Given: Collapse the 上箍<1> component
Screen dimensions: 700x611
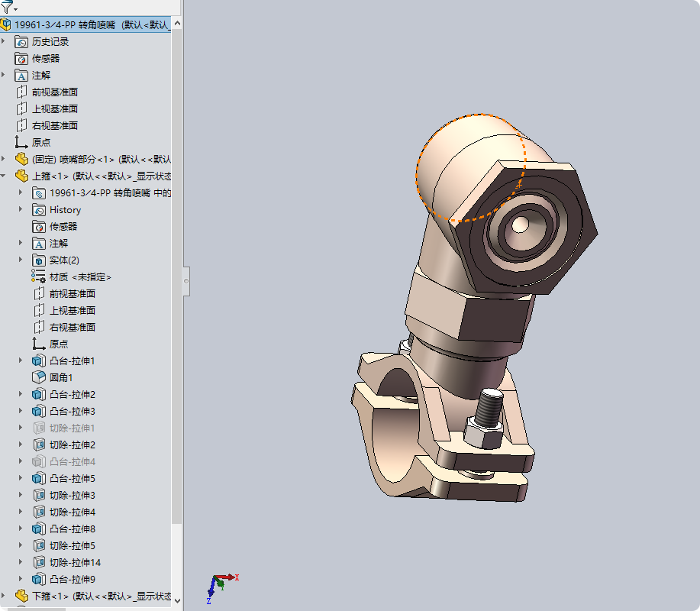Looking at the screenshot, I should [4, 176].
